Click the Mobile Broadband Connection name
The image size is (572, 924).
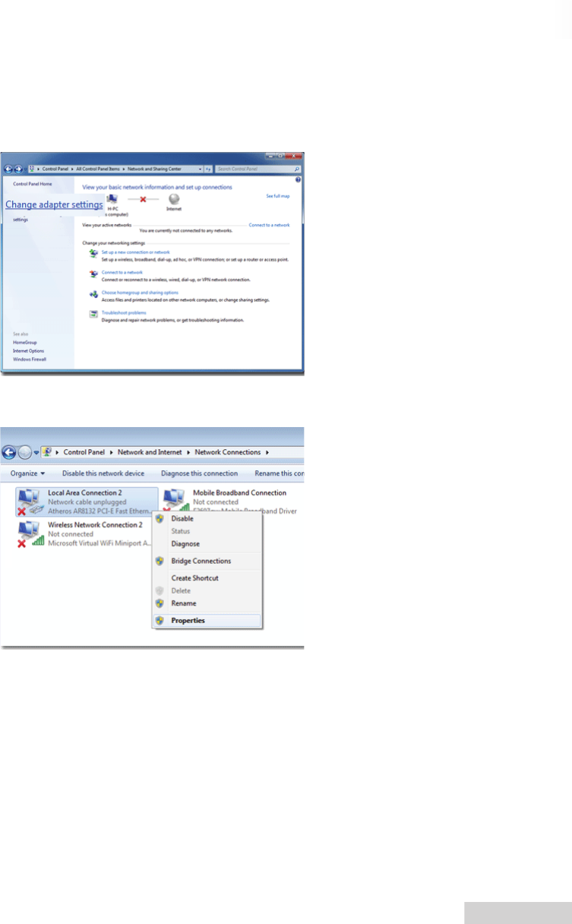[x=240, y=493]
